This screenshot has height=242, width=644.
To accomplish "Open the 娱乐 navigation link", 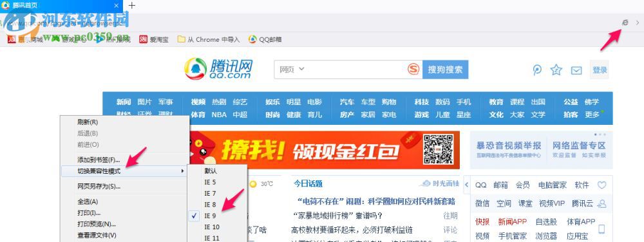I will (272, 102).
